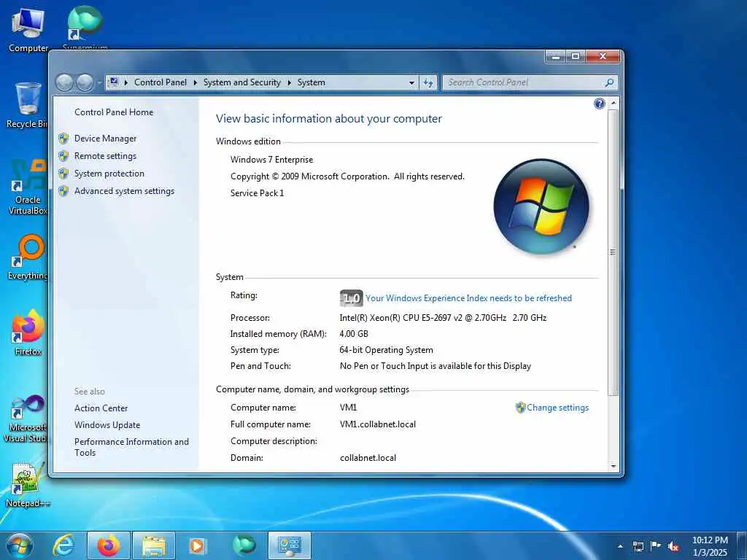This screenshot has height=560, width=747.
Task: Open the Computer desktop icon
Action: pyautogui.click(x=28, y=29)
